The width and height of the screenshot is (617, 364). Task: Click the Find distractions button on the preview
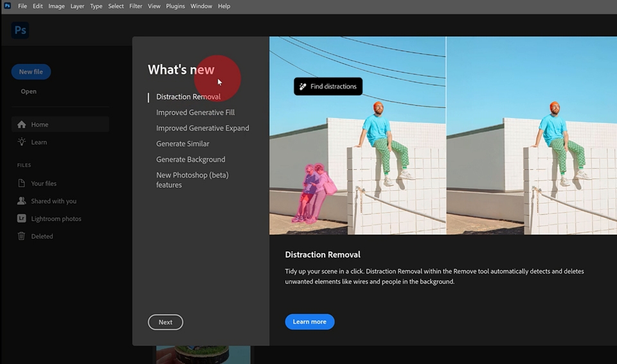click(x=328, y=87)
